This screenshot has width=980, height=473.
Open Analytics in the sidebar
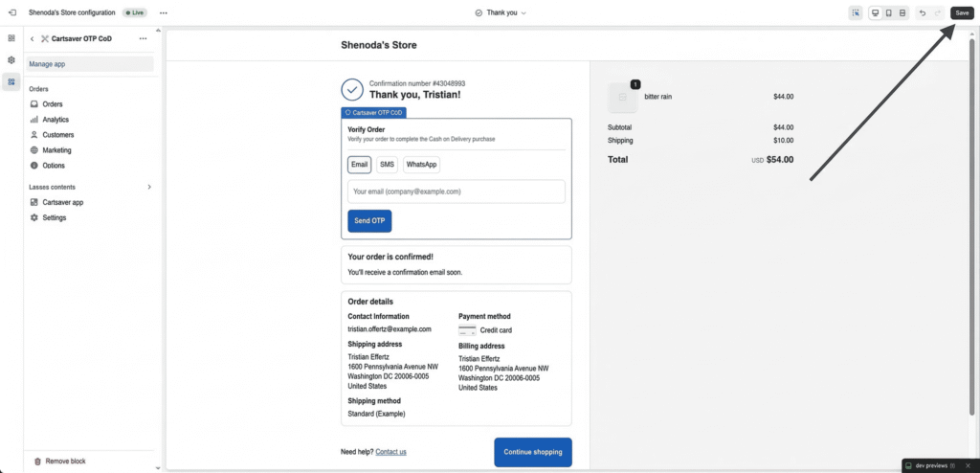point(56,120)
